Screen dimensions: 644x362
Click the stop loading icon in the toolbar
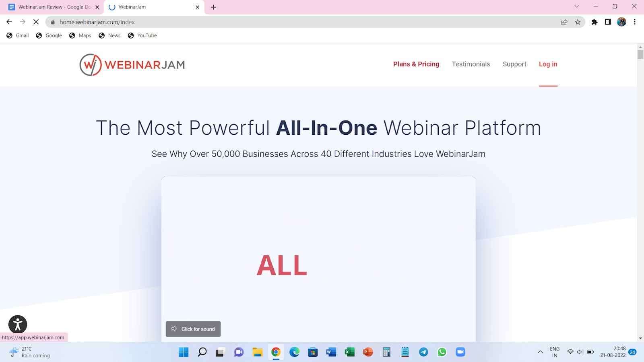click(36, 22)
